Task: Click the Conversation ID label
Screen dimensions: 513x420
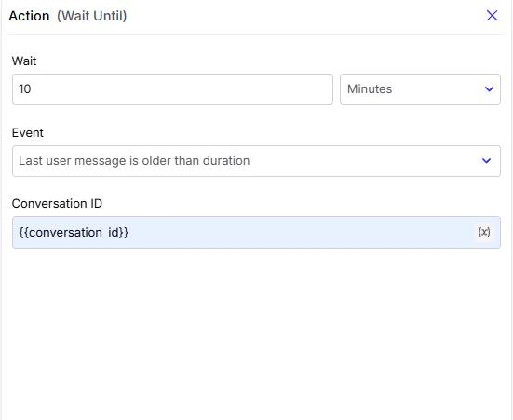Action: [x=57, y=204]
